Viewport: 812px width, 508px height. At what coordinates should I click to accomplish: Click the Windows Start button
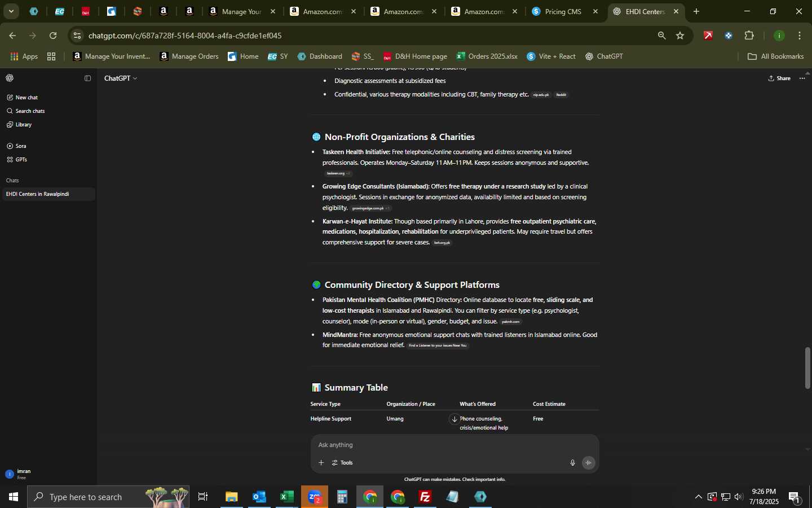pos(14,497)
